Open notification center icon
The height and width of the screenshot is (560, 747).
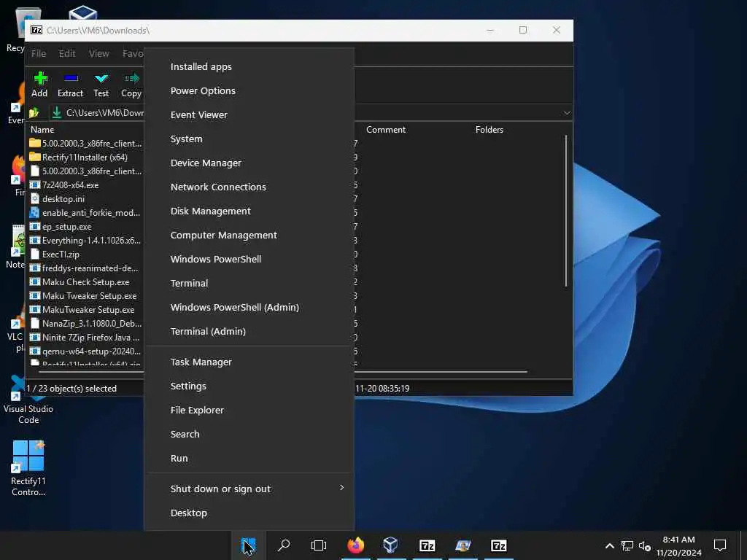point(720,545)
